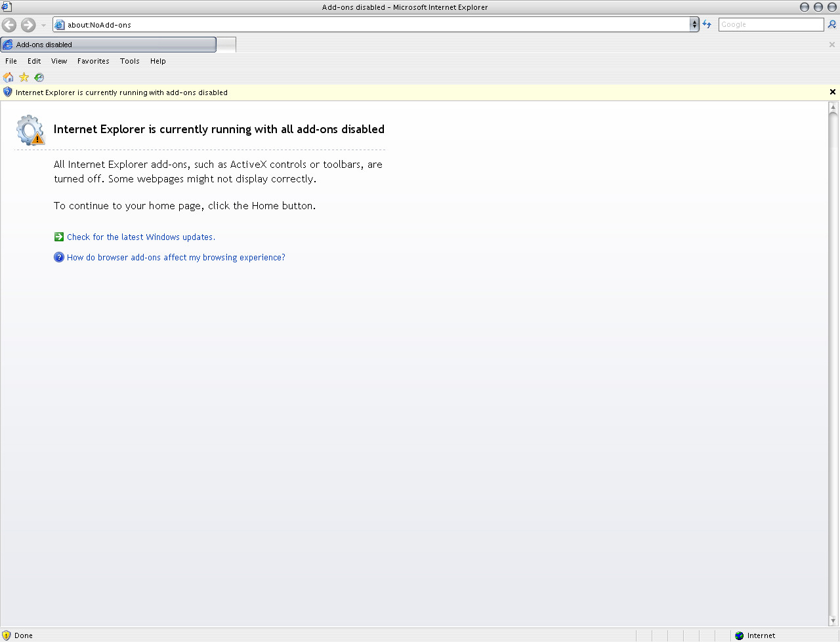The width and height of the screenshot is (840, 642).
Task: Click the paragraph mentioning ActiveX controls or toolbars
Action: pyautogui.click(x=218, y=172)
